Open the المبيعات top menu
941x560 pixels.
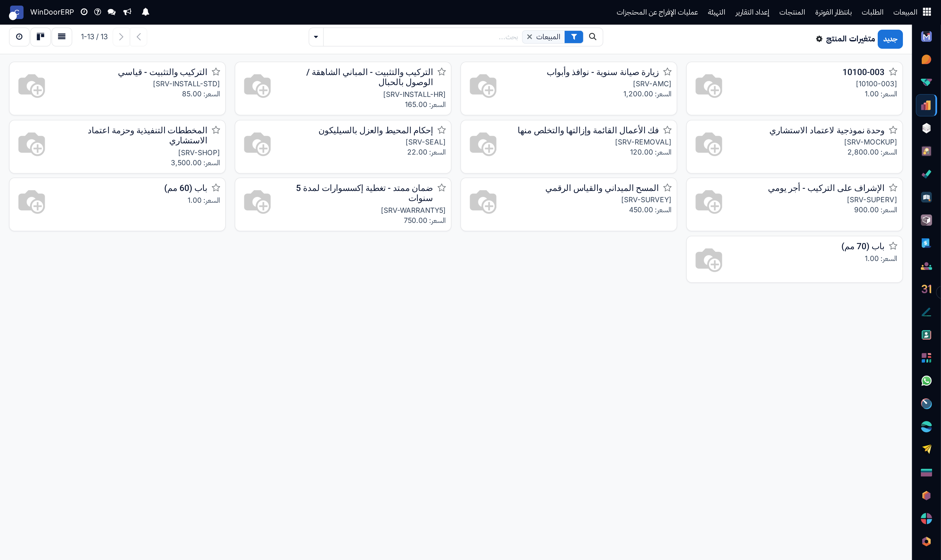[905, 12]
